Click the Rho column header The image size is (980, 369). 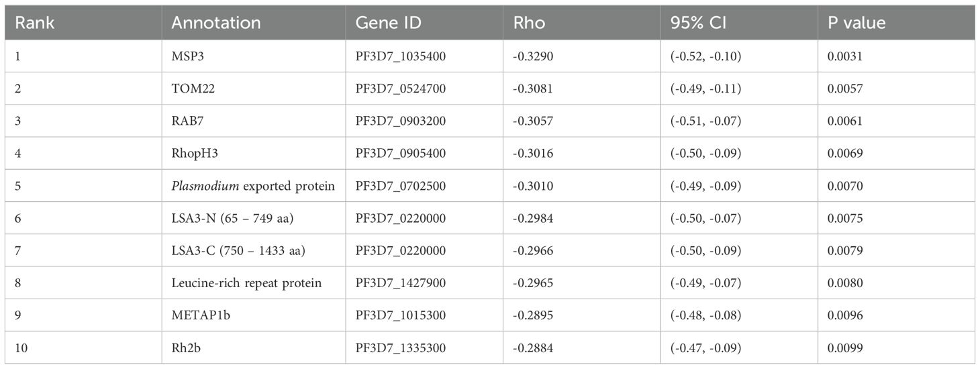(x=530, y=23)
